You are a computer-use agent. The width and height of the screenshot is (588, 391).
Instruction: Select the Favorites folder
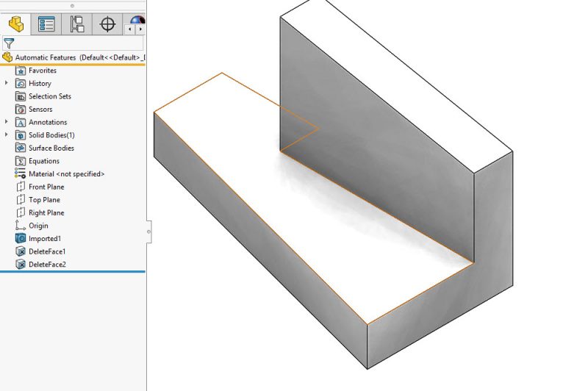pos(42,71)
